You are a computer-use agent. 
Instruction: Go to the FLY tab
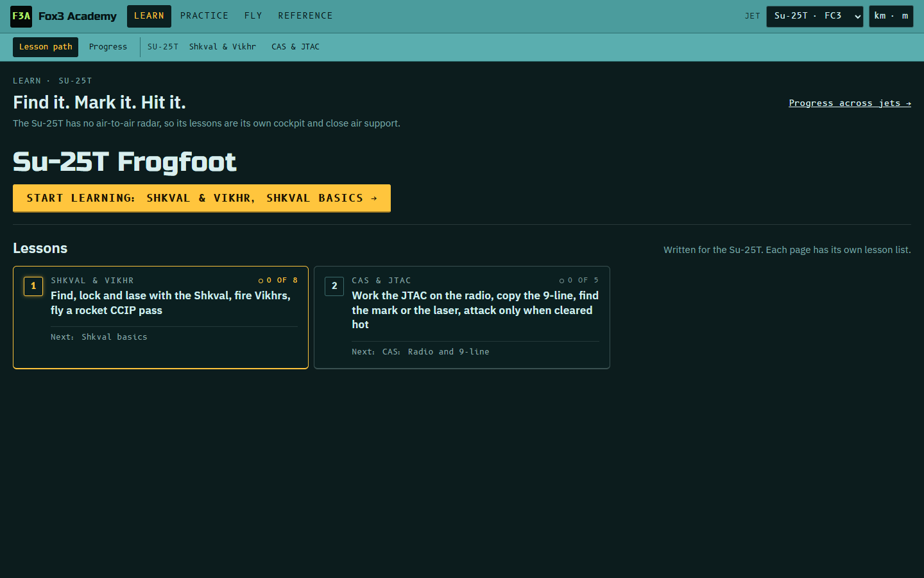point(253,16)
